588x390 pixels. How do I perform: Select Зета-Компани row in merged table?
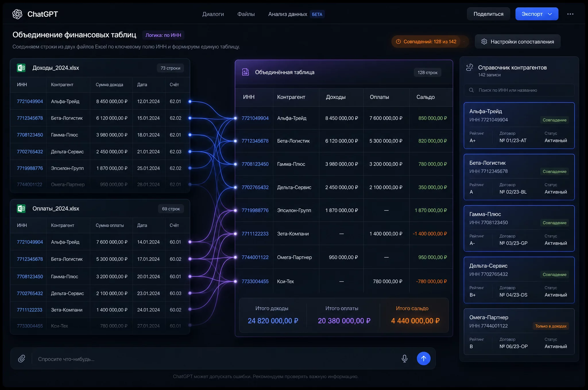344,234
